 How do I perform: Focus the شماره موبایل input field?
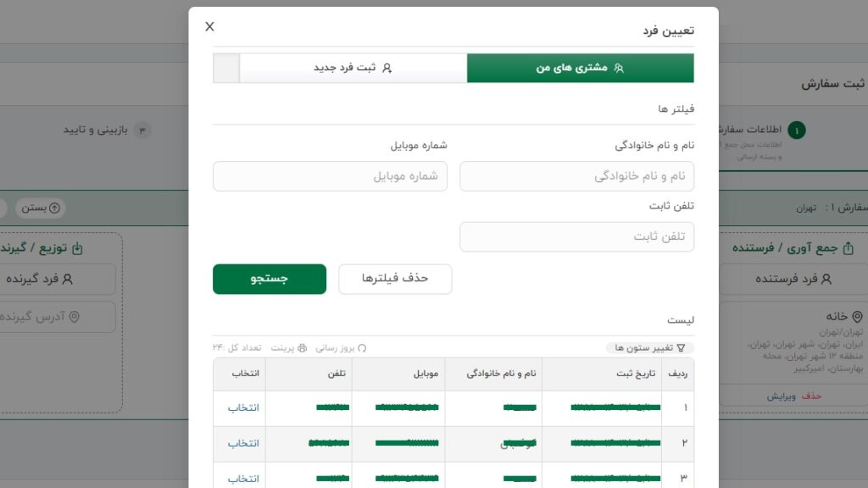coord(330,176)
